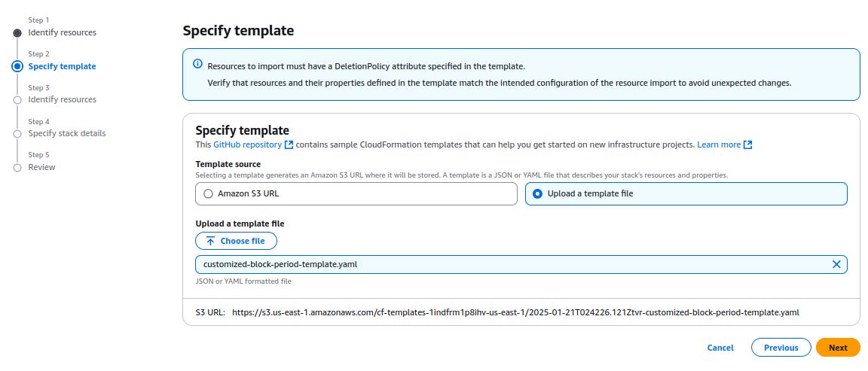Click the info icon in the blue alert
Viewport: 868px width, 371px height.
(197, 63)
